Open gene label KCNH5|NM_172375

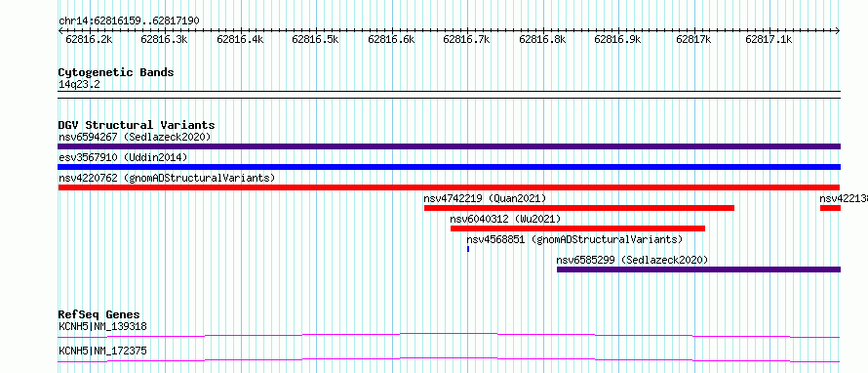103,351
